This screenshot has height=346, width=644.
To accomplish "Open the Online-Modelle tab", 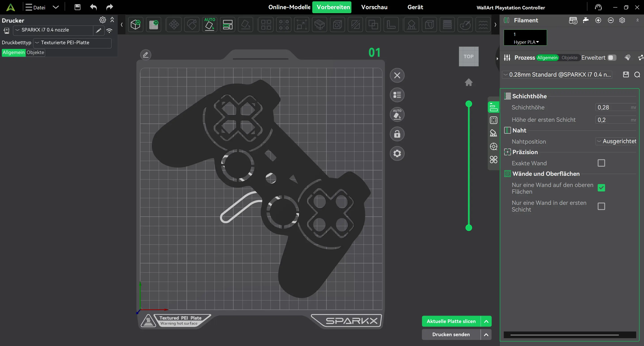I will point(289,7).
